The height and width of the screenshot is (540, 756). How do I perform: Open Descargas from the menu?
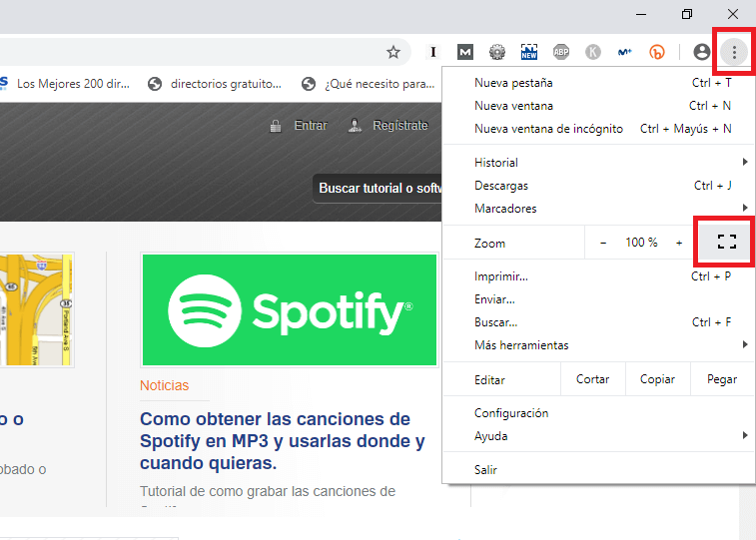598,186
